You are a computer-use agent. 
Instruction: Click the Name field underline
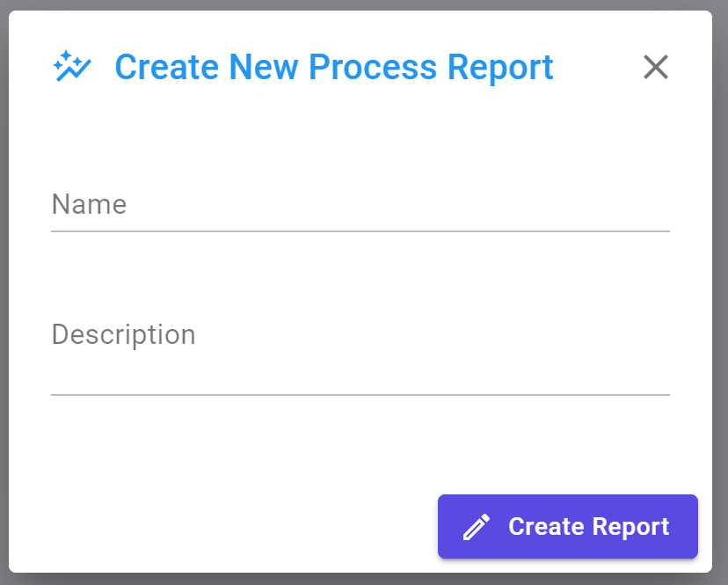pyautogui.click(x=360, y=231)
